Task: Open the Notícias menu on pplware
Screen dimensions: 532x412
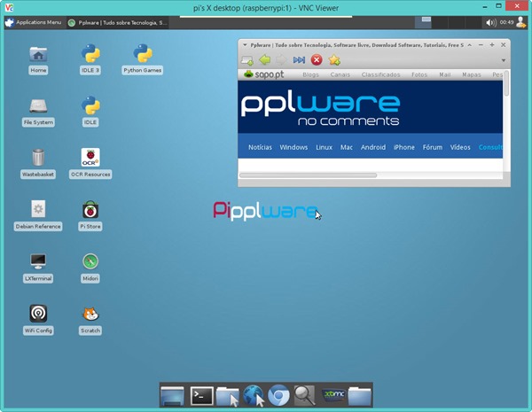Action: 260,147
